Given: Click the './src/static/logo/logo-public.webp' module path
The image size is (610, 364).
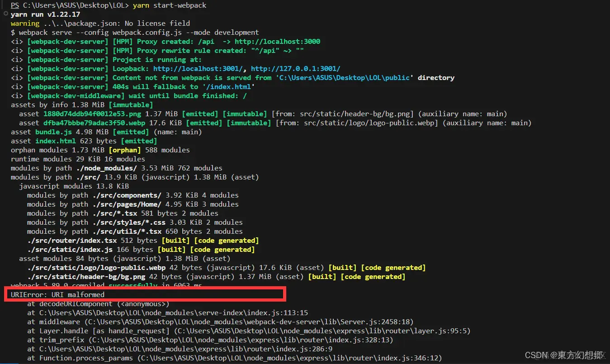Looking at the screenshot, I should pos(96,268).
